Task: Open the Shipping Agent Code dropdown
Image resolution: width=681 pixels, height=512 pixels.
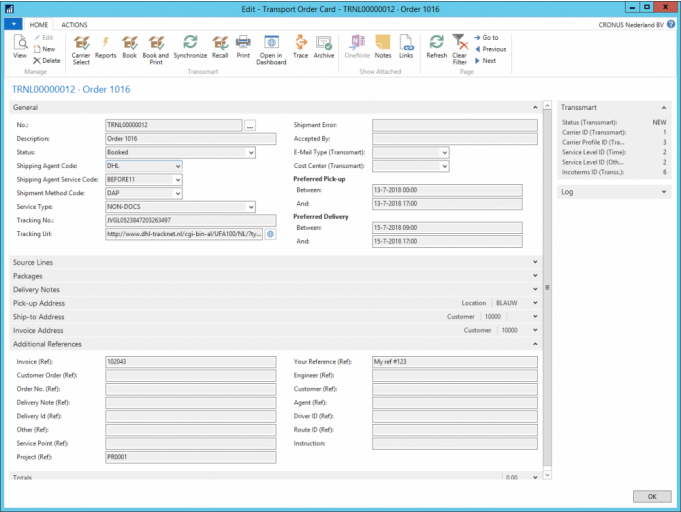Action: click(177, 166)
